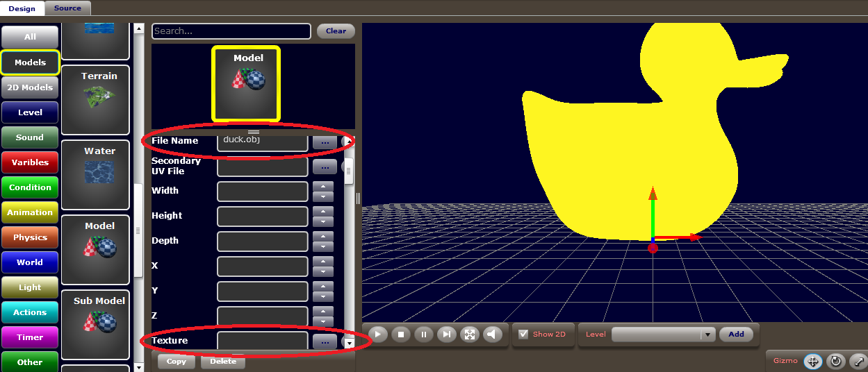Click the X position field

click(263, 267)
